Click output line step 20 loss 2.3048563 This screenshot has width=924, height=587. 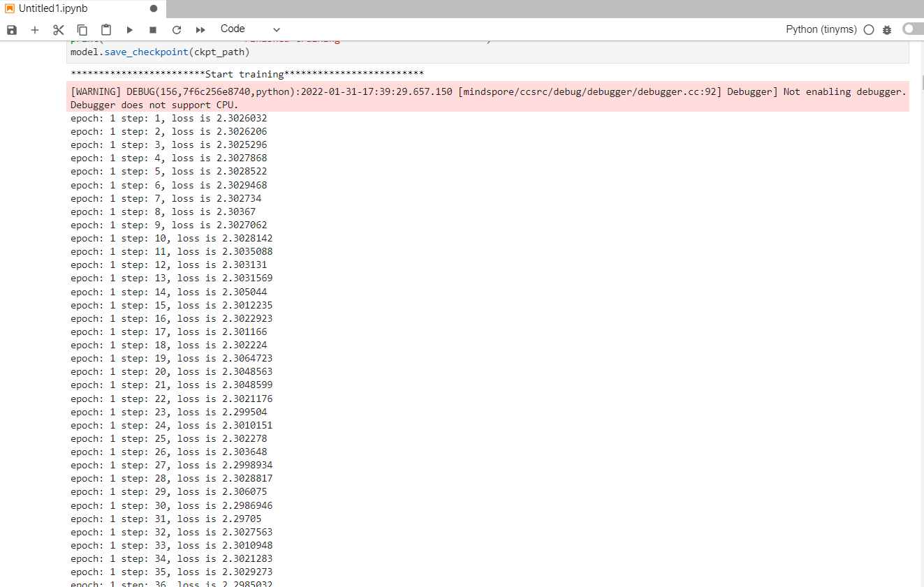coord(171,371)
